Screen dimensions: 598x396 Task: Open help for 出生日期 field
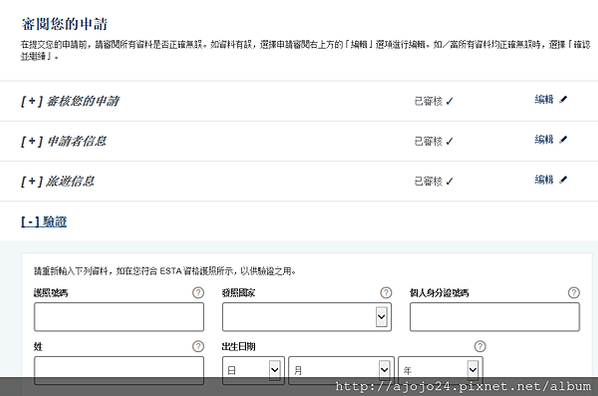pos(480,346)
